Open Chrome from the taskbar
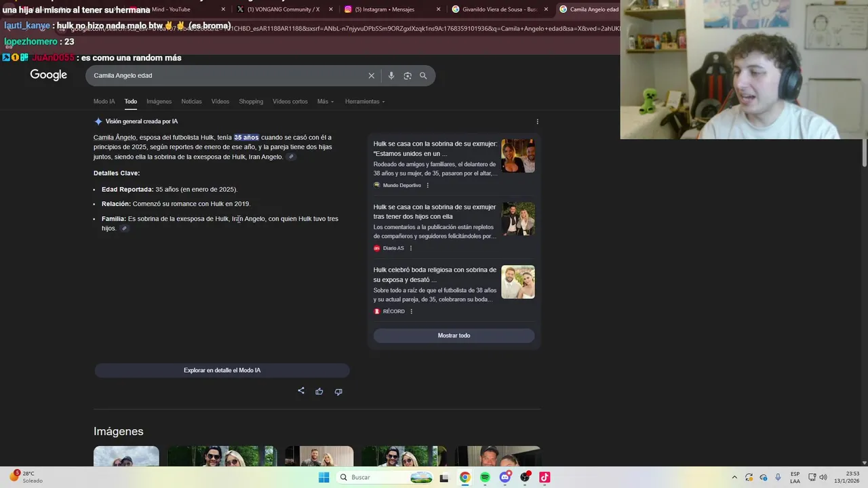868x488 pixels. 465,477
